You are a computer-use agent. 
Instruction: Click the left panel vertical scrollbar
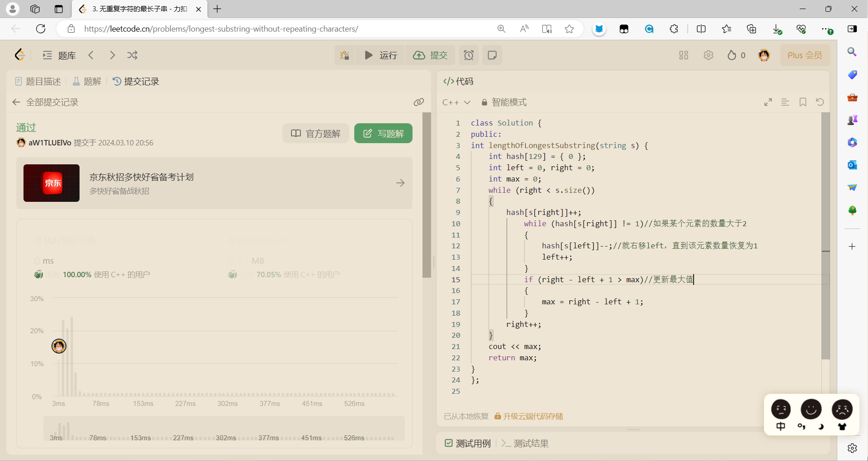point(427,195)
